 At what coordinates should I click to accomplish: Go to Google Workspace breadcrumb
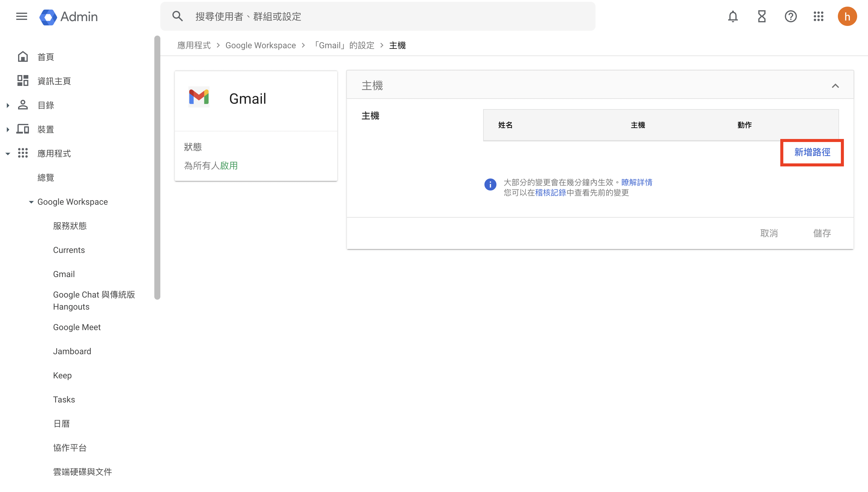(260, 45)
